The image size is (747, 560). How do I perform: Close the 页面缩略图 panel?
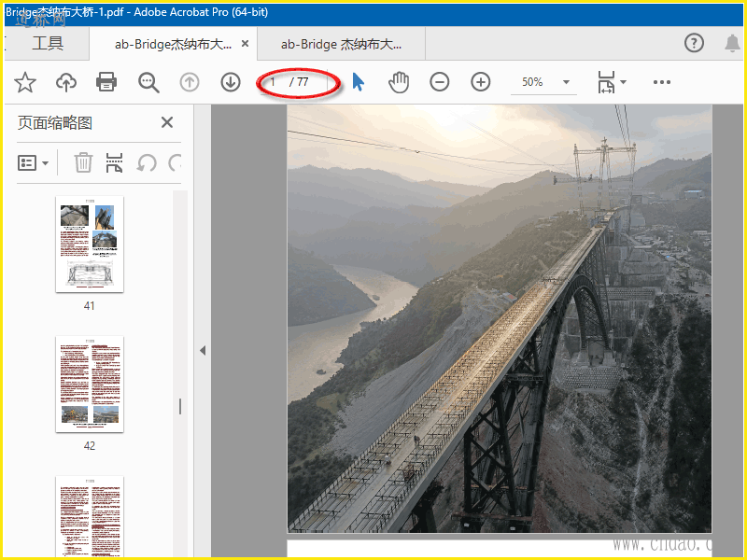click(x=167, y=122)
